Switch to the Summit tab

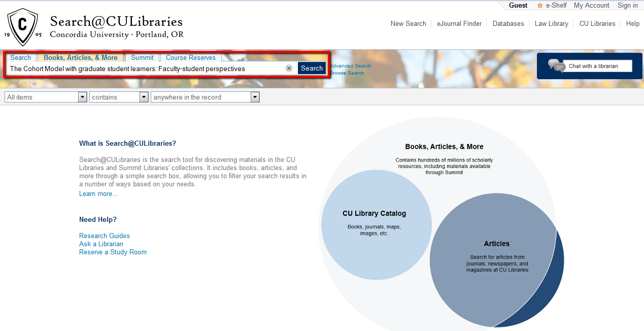142,57
